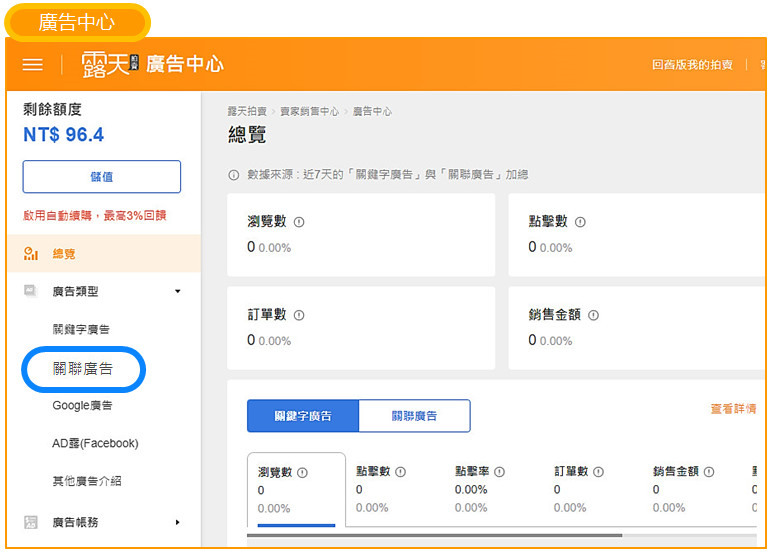Viewport: 771px width, 555px height.
Task: Open Google廣告 in the sidebar
Action: pos(82,406)
